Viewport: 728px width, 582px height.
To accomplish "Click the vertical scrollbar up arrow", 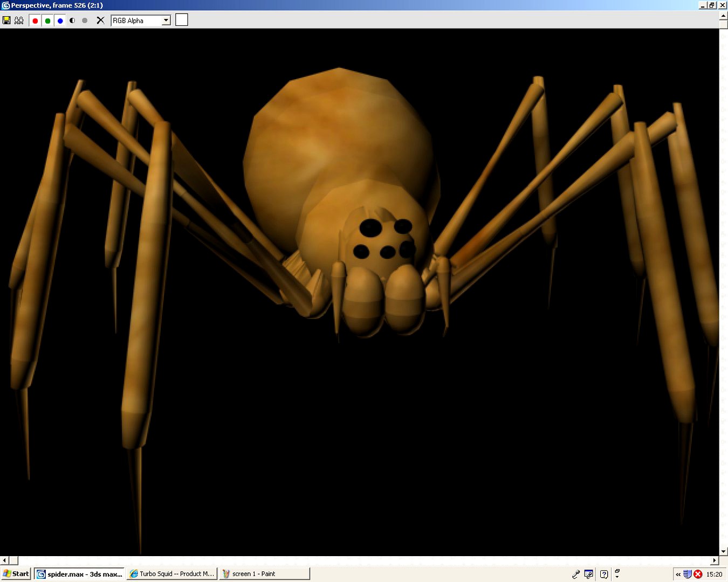I will [724, 16].
